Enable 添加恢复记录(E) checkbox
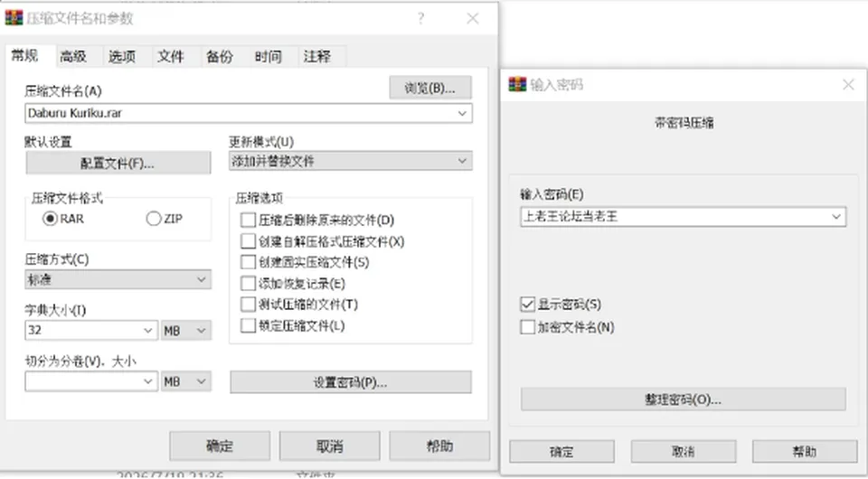This screenshot has height=479, width=868. [248, 284]
